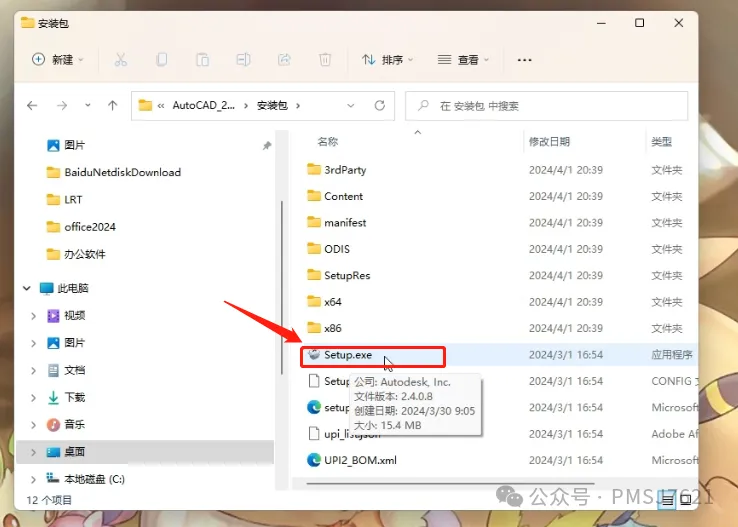Open the Sort (排序) dropdown

(x=387, y=60)
